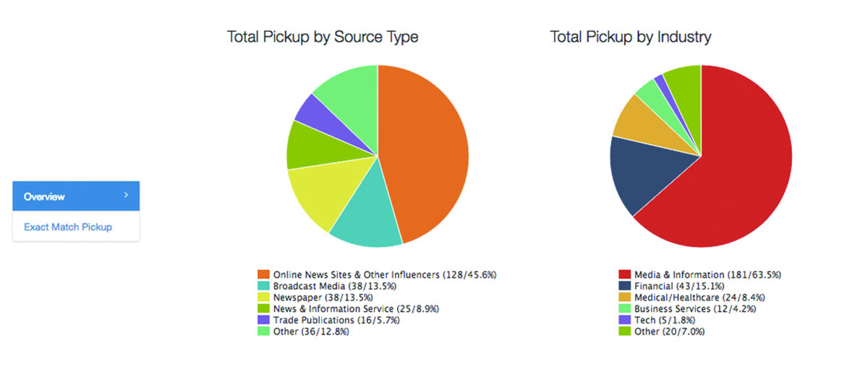Open Exact Match Pickup link

pos(68,227)
